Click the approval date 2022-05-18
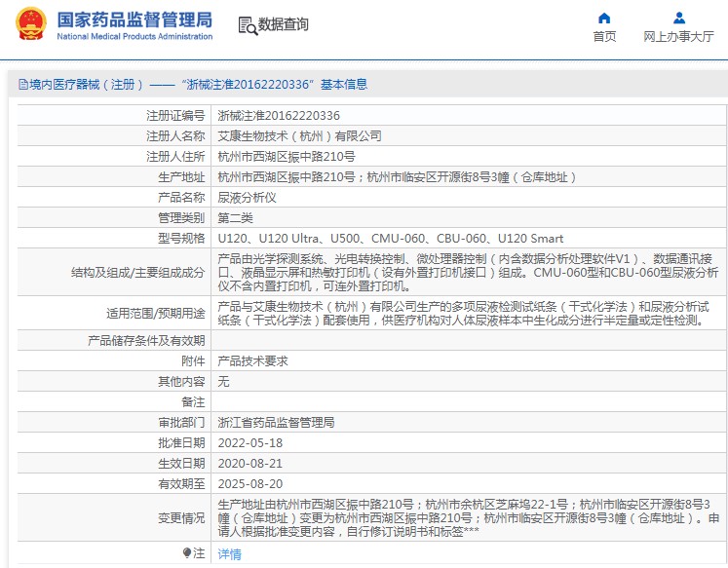728x568 pixels. [x=249, y=443]
